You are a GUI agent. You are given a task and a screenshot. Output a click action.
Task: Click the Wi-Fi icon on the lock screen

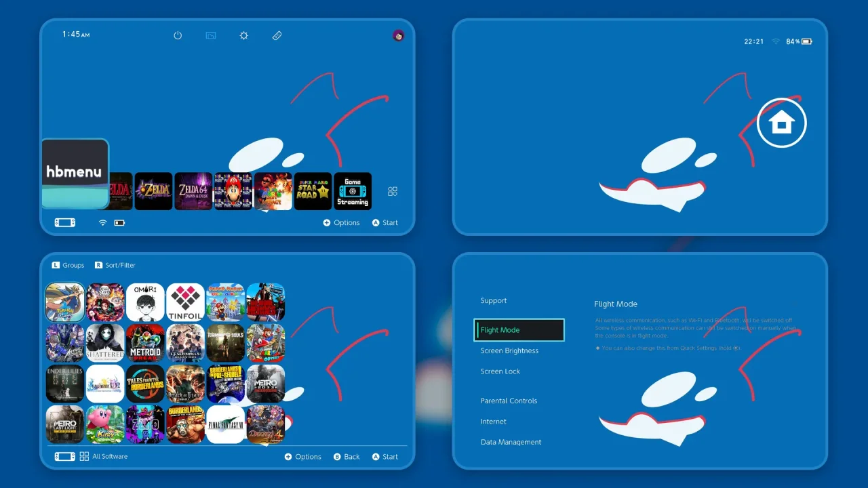[776, 41]
